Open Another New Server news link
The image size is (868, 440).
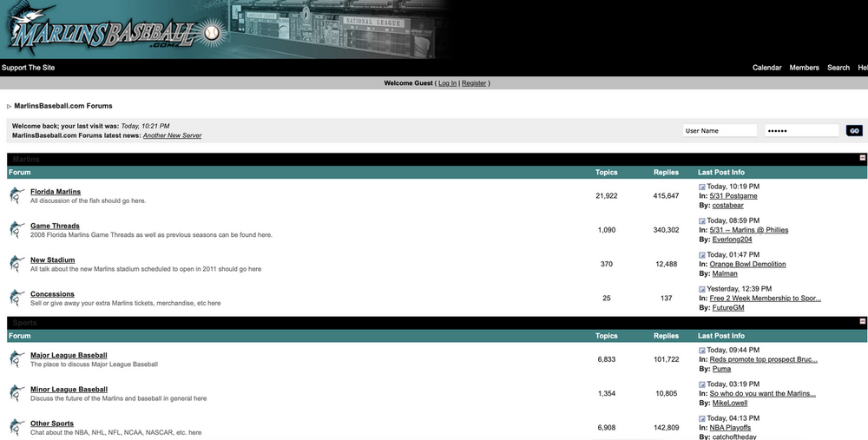pyautogui.click(x=172, y=135)
